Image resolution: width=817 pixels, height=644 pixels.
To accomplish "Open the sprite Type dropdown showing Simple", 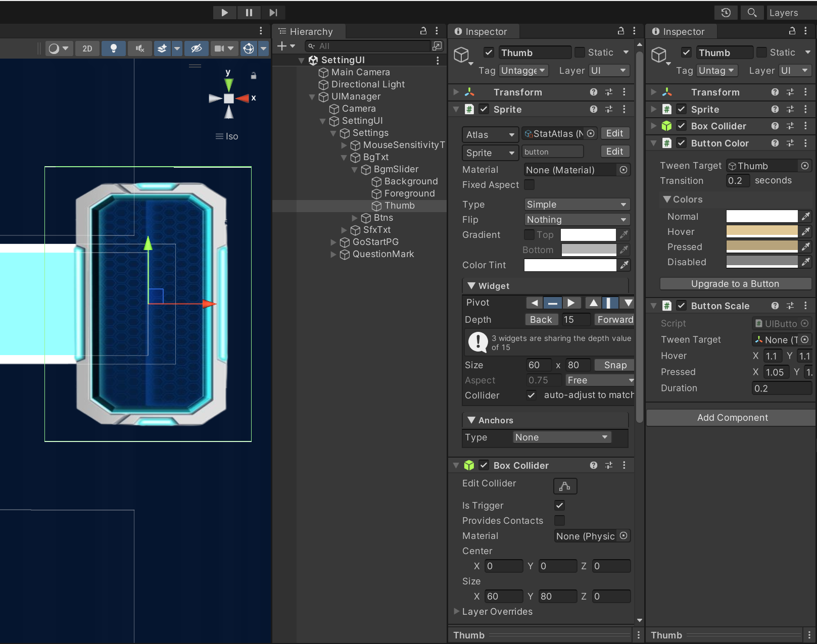I will point(576,205).
